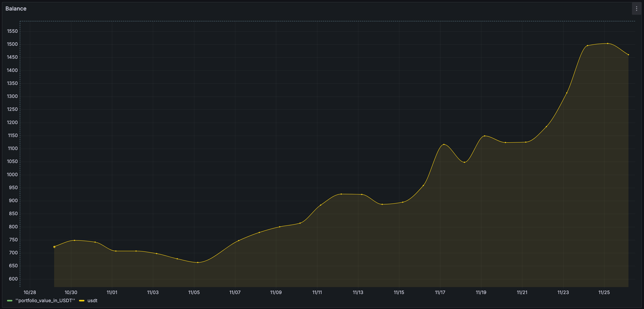Click the lowest data point near 11/05
Viewport: 644px width, 309px height.
click(198, 262)
